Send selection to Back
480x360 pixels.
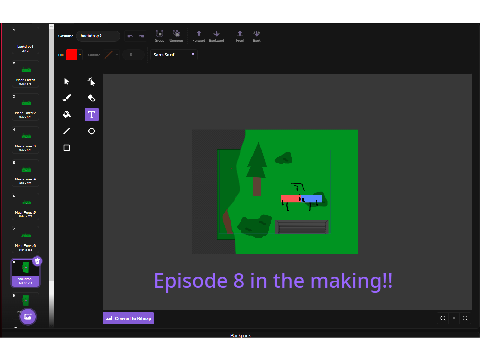[x=256, y=36]
